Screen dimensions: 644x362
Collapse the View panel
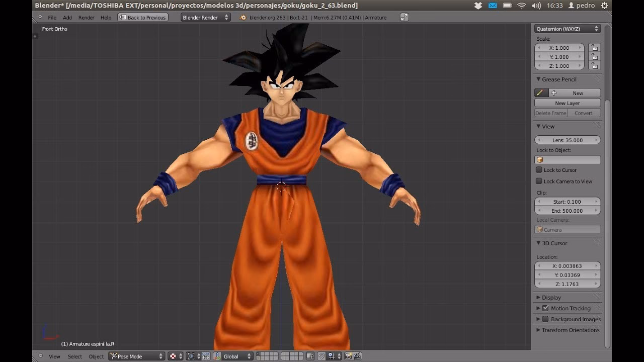pos(538,126)
